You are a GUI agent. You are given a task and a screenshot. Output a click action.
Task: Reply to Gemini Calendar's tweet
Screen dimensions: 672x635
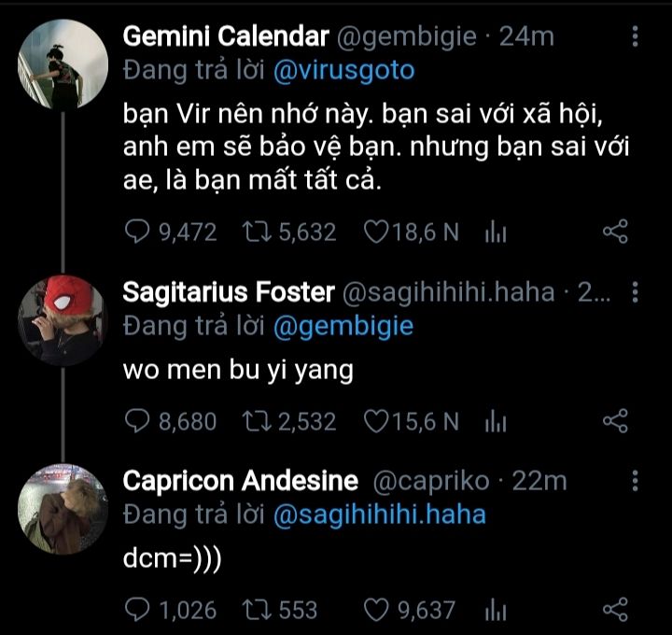pyautogui.click(x=136, y=233)
